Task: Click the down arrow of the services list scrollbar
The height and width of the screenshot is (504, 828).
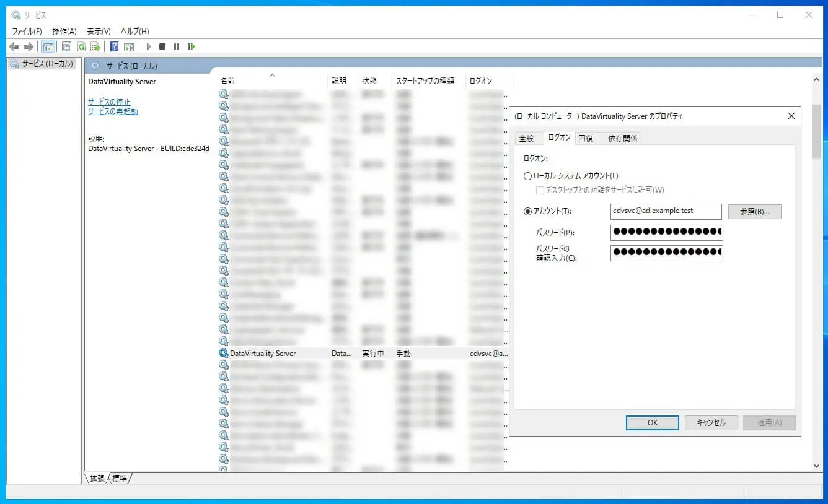Action: click(816, 466)
